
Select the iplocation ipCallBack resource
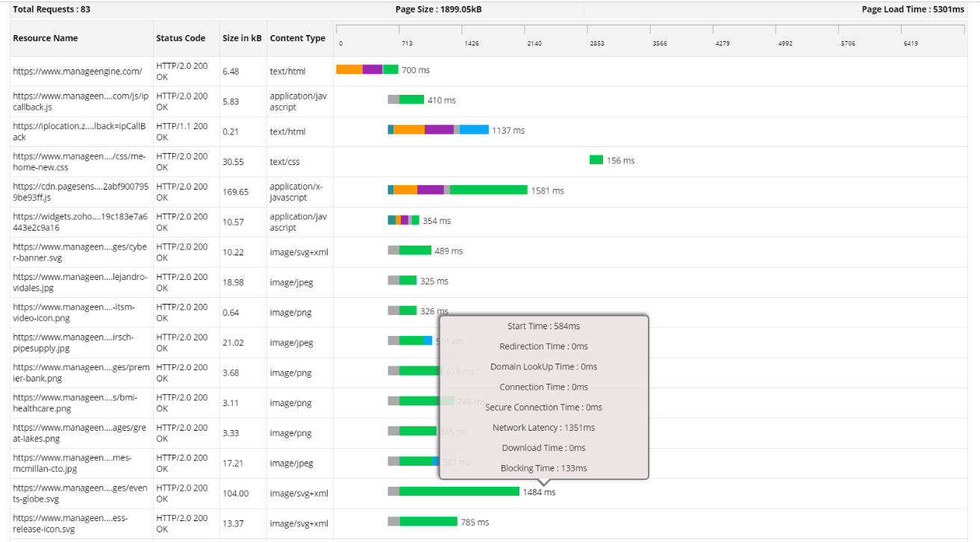pyautogui.click(x=78, y=131)
